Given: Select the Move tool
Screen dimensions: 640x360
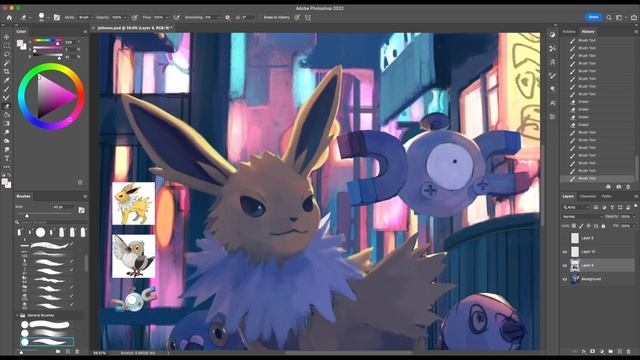Looking at the screenshot, I should 7,37.
